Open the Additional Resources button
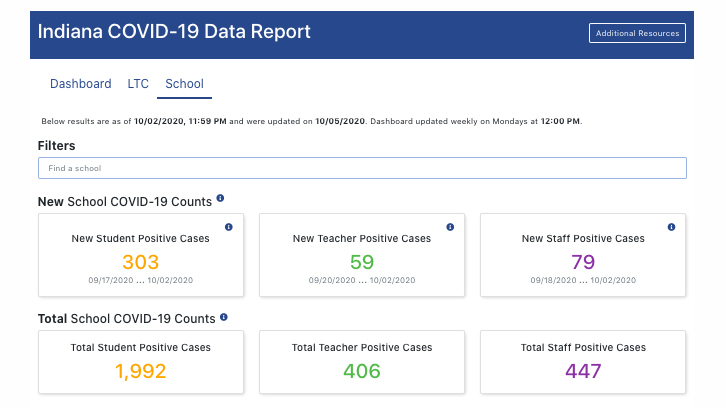The height and width of the screenshot is (408, 726). tap(637, 33)
